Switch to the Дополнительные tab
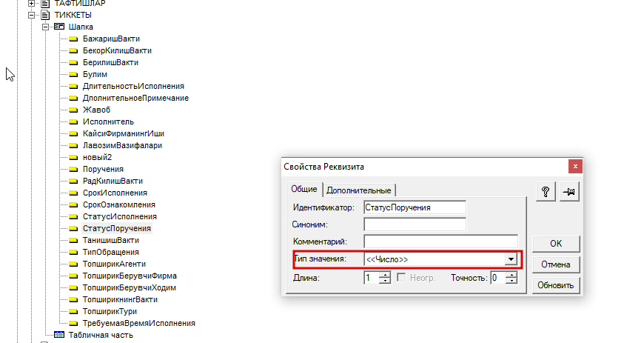This screenshot has height=343, width=644. pyautogui.click(x=359, y=190)
